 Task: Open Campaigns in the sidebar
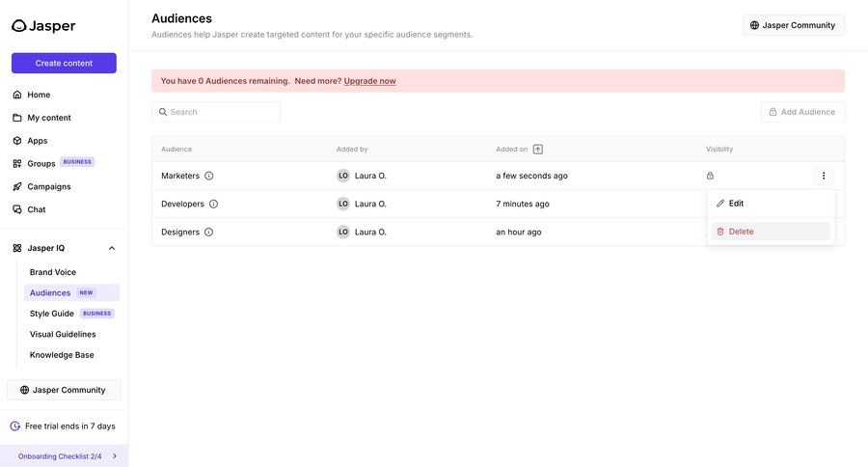pyautogui.click(x=49, y=186)
